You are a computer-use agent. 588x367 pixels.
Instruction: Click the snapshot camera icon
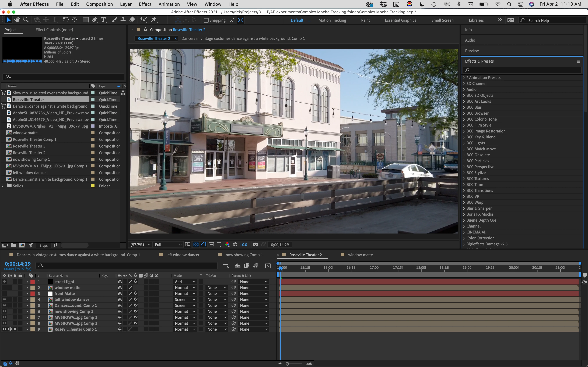pyautogui.click(x=255, y=245)
